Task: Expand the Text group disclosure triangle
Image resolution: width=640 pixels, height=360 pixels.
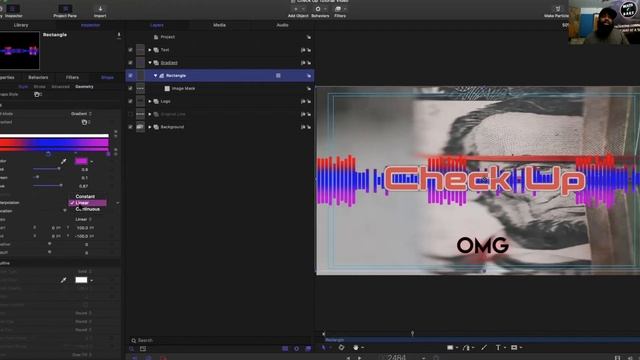Action: 150,50
